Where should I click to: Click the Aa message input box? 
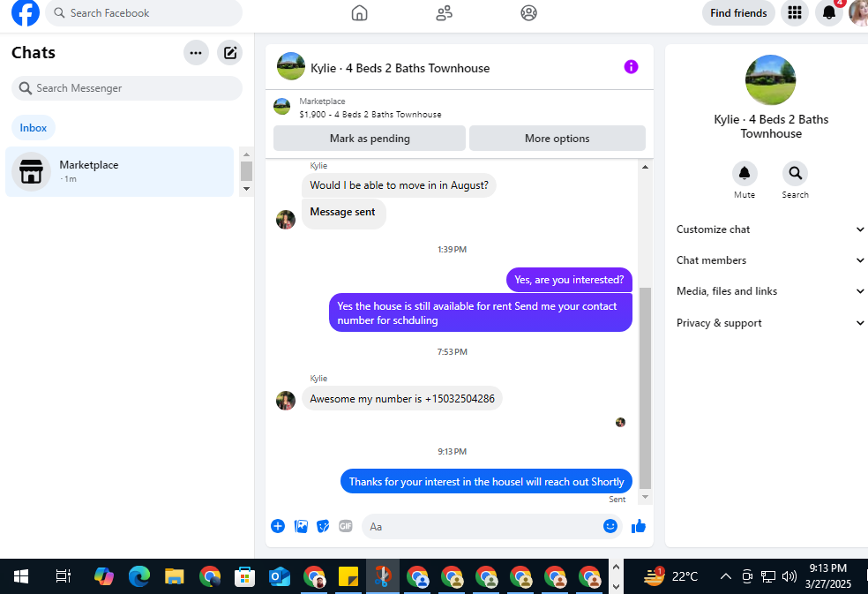[x=483, y=526]
